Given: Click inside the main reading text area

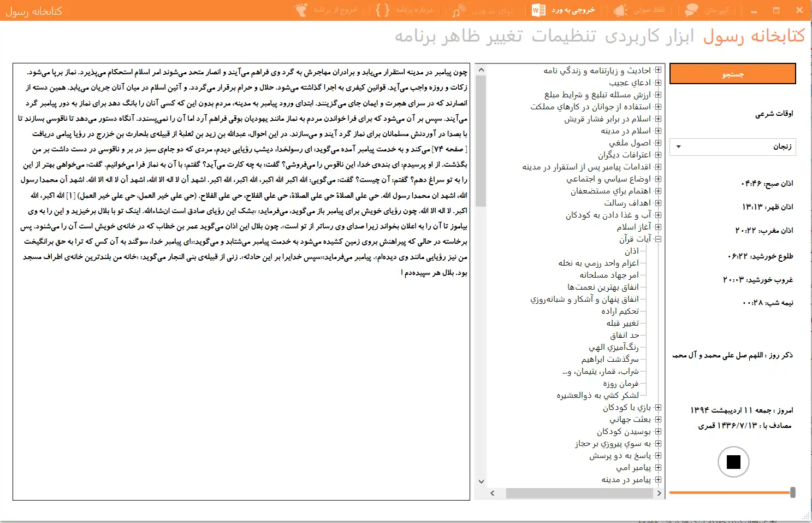Looking at the screenshot, I should tap(241, 281).
